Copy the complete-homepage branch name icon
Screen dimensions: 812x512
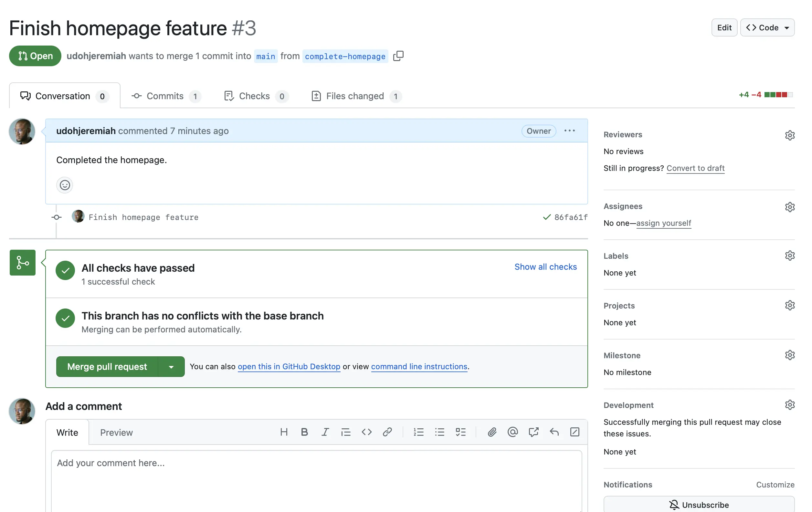[x=398, y=56]
